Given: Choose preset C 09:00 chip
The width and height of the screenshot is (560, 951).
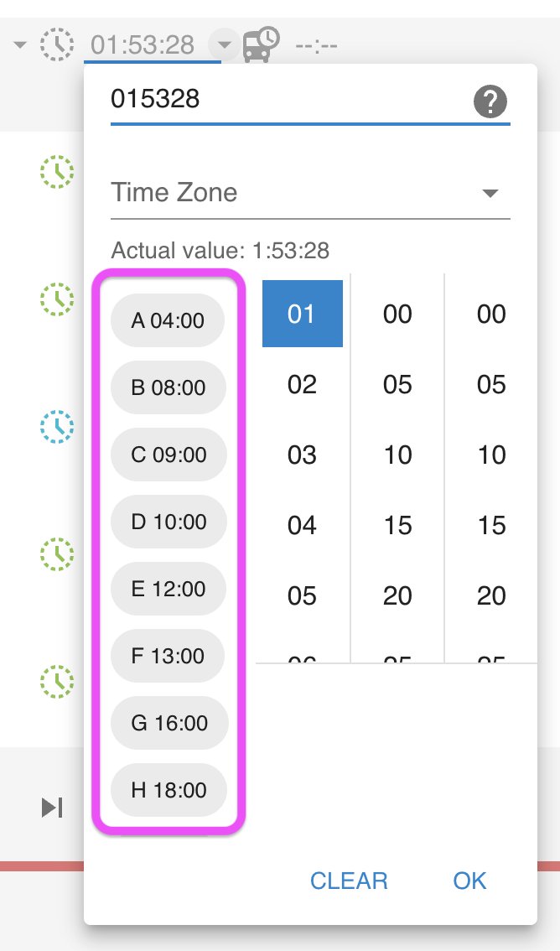Looking at the screenshot, I should [x=168, y=455].
